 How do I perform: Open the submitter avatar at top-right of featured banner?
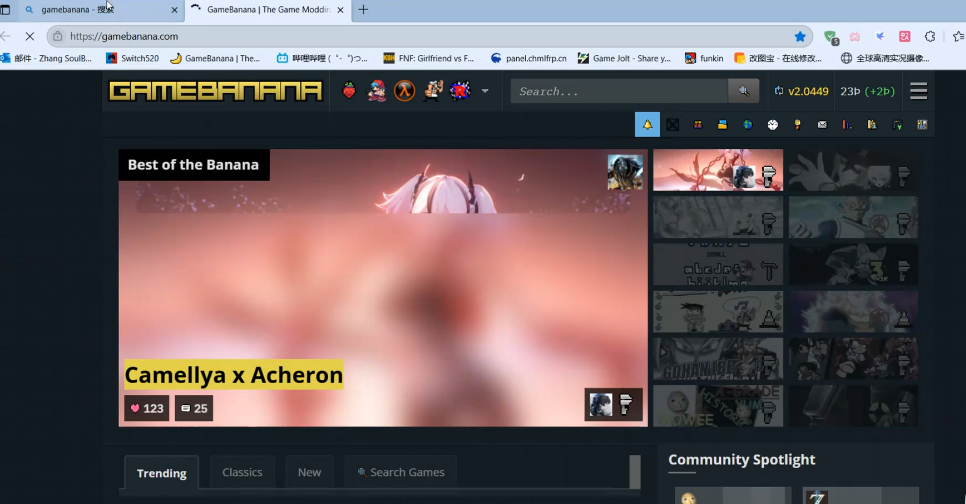625,172
